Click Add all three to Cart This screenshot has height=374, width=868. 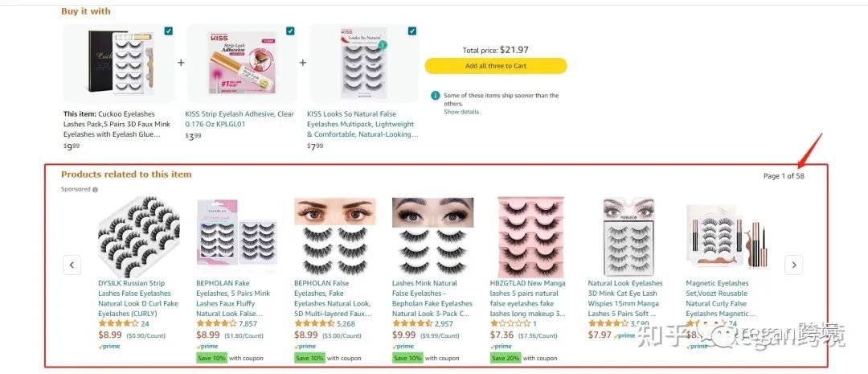495,66
